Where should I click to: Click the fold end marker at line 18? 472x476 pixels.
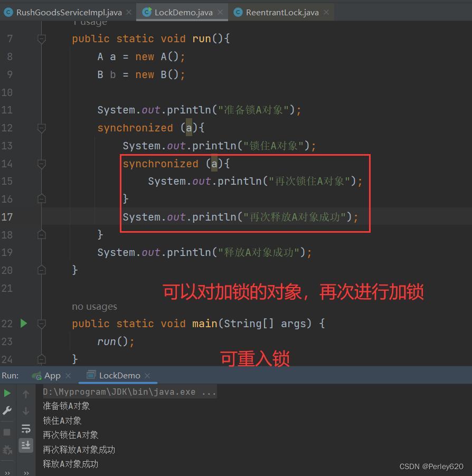(42, 234)
